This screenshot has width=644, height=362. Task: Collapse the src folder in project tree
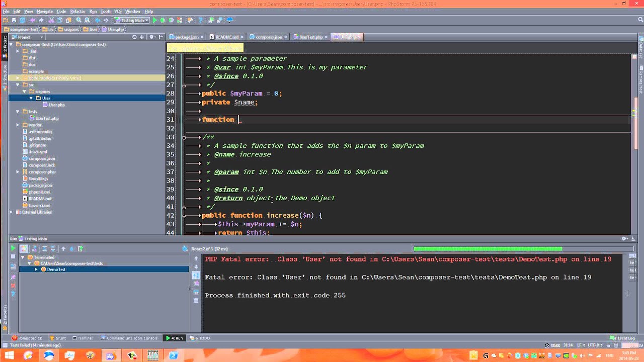click(18, 84)
